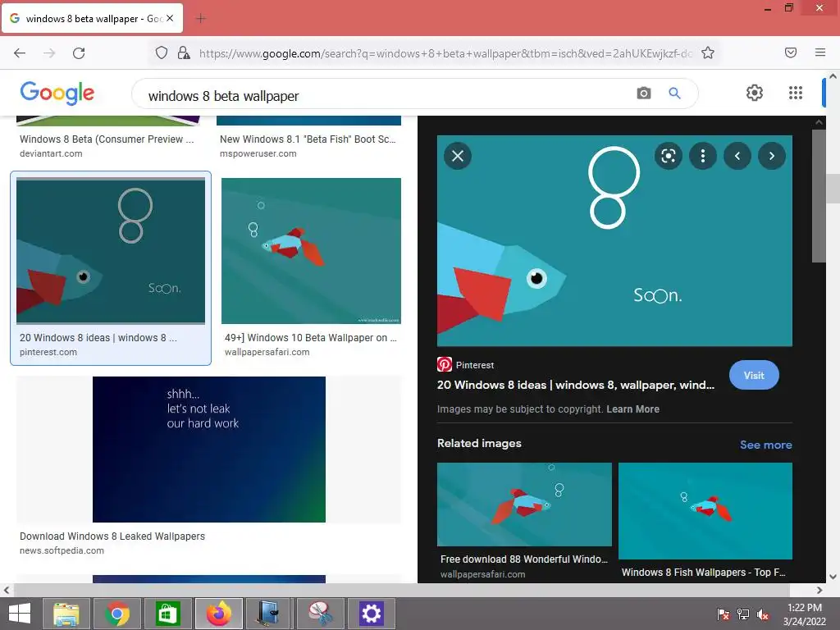Open the 'shhh... let's not leak' wallpaper thumbnail
The image size is (840, 630).
[x=209, y=450]
